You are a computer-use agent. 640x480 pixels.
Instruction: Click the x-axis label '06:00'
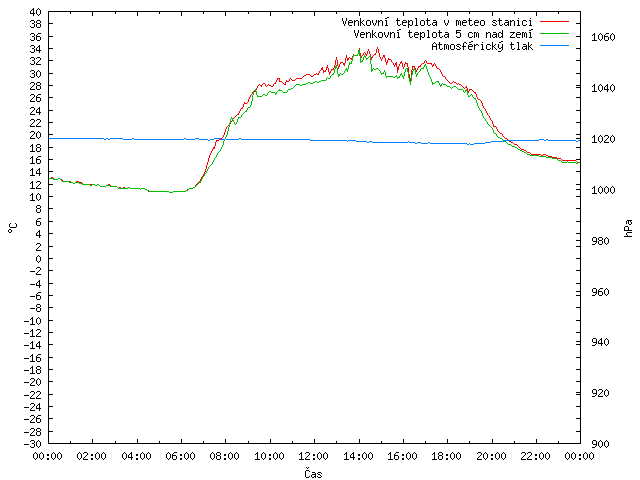[x=180, y=456]
